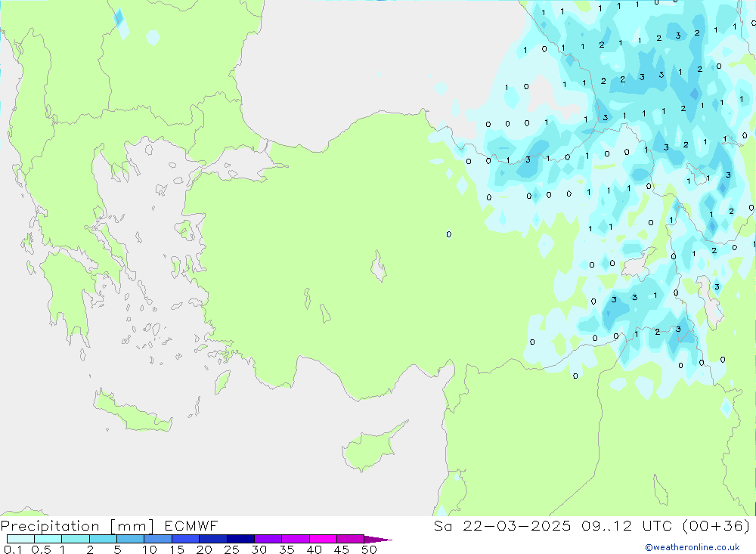Click the '(00+36)' forecast run label
This screenshot has height=554, width=756.
pos(717,525)
